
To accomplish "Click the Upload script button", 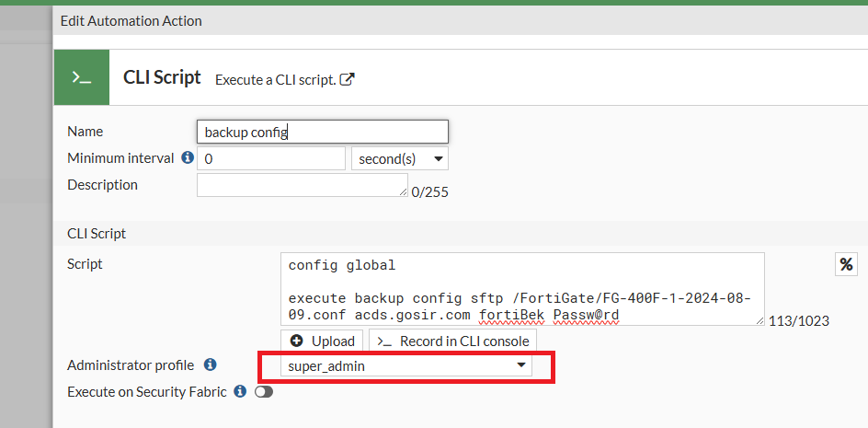I will point(323,341).
